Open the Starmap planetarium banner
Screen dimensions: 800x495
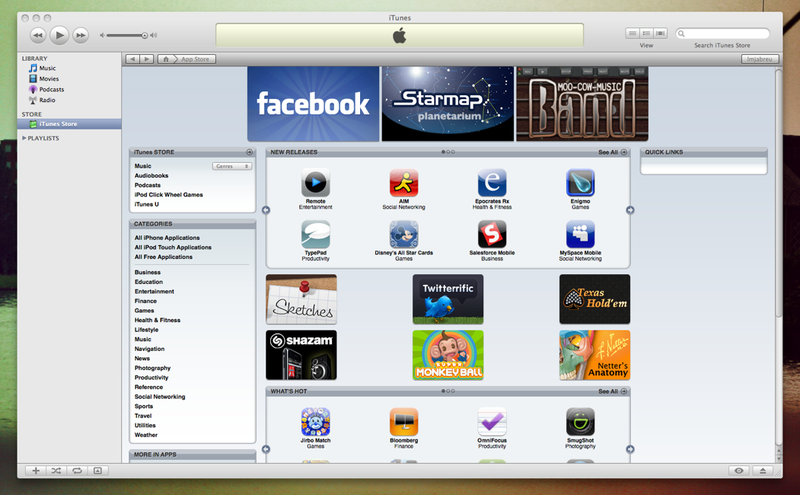(448, 104)
